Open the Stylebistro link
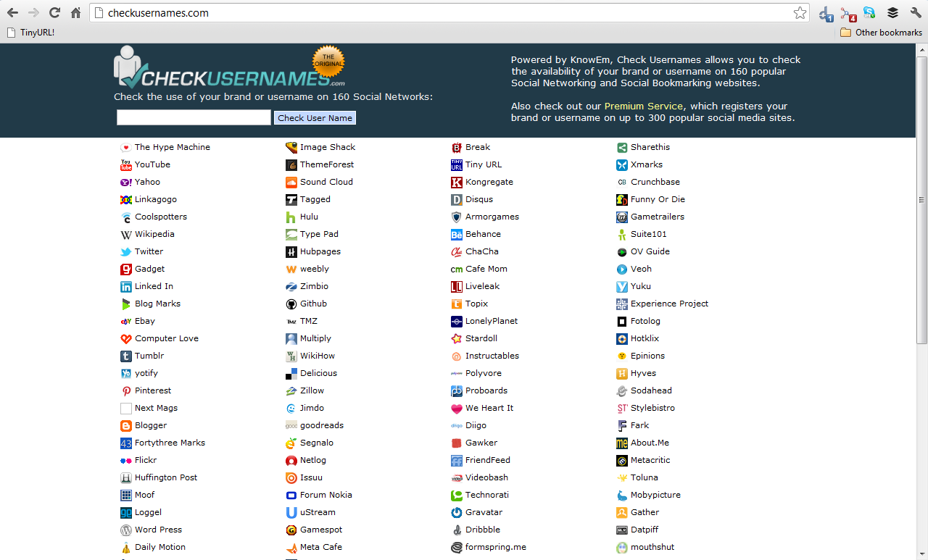Viewport: 928px width, 560px height. click(x=652, y=408)
